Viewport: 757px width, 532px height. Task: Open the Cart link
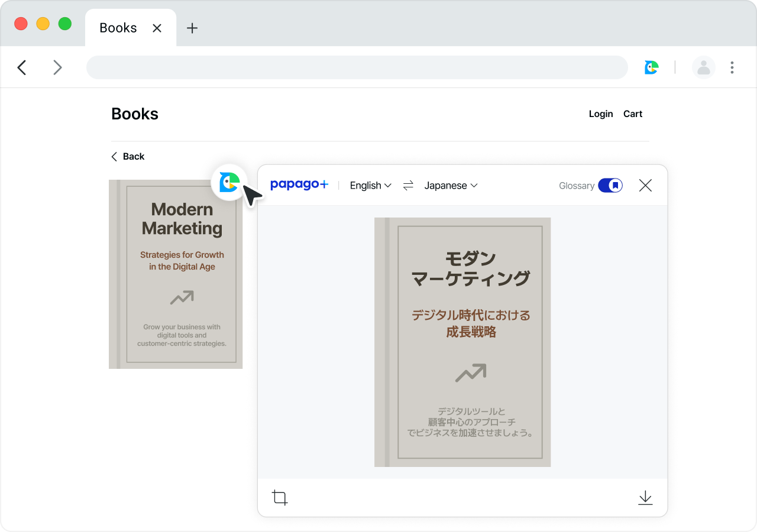click(x=632, y=114)
